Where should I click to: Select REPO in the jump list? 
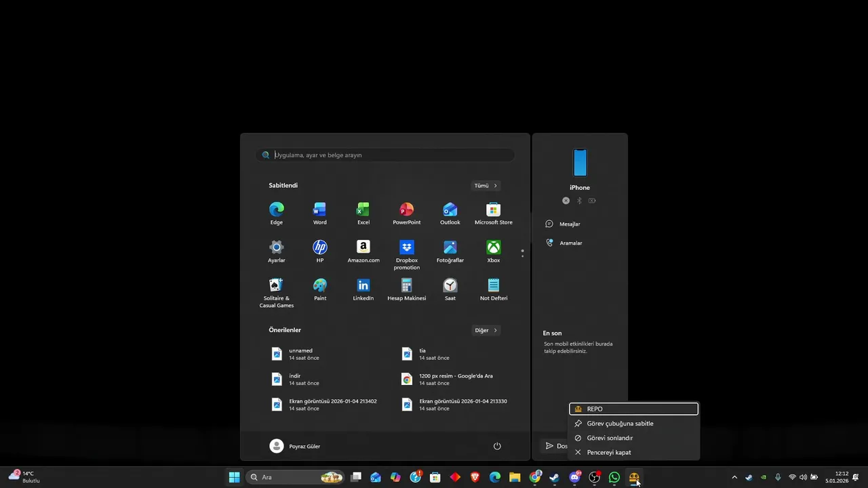(x=633, y=409)
